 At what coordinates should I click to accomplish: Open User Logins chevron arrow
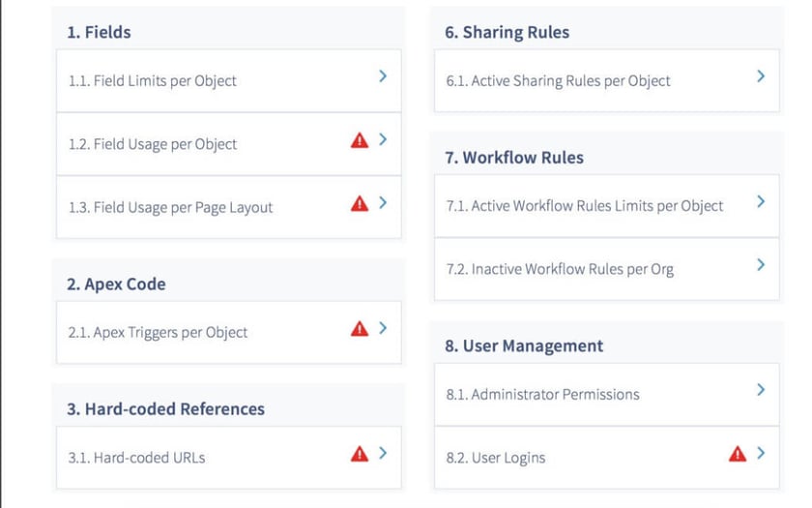[761, 453]
